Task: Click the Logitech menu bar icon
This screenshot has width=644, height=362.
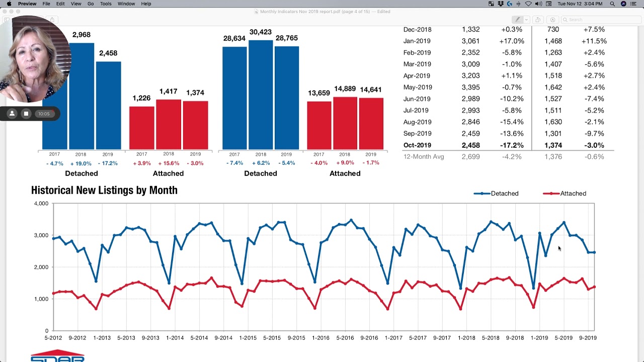Action: click(510, 4)
